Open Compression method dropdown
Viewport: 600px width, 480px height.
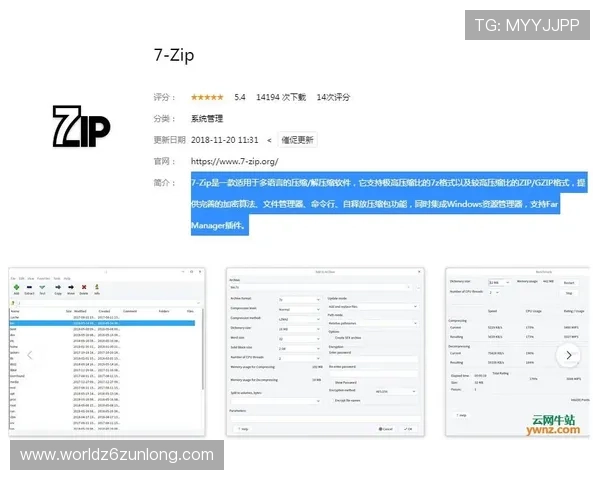[x=299, y=319]
